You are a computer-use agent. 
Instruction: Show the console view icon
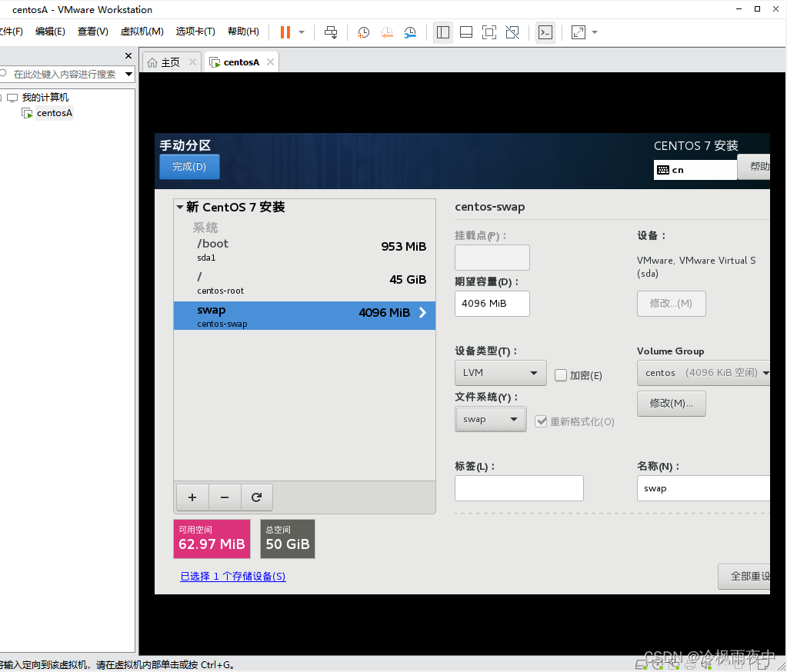click(545, 32)
